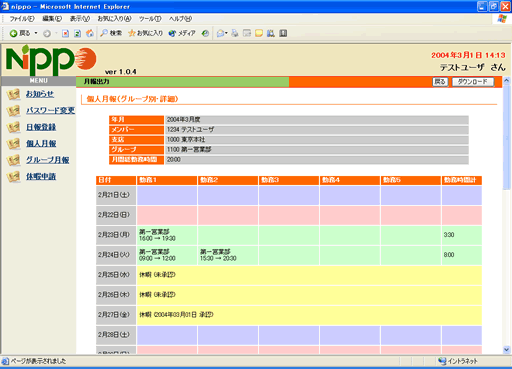Click the Windows flag logo in menu bar
This screenshot has height=369, width=512.
pyautogui.click(x=502, y=19)
